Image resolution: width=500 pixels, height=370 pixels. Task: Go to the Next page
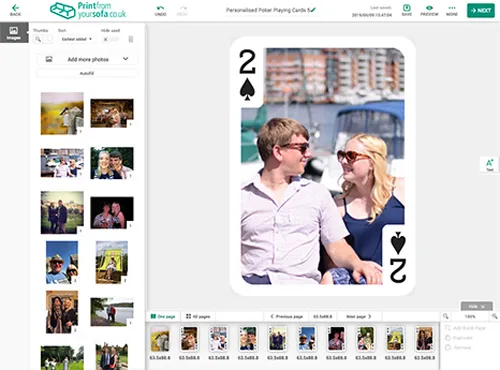pos(359,316)
